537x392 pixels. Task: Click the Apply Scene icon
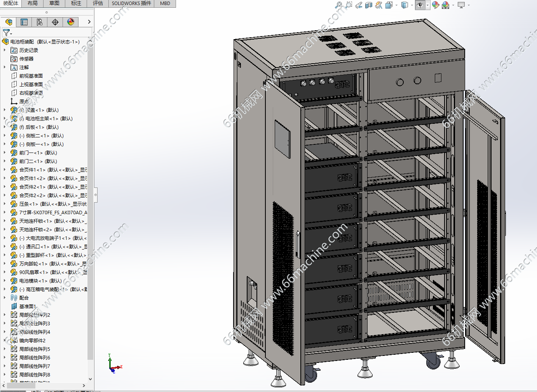click(445, 5)
